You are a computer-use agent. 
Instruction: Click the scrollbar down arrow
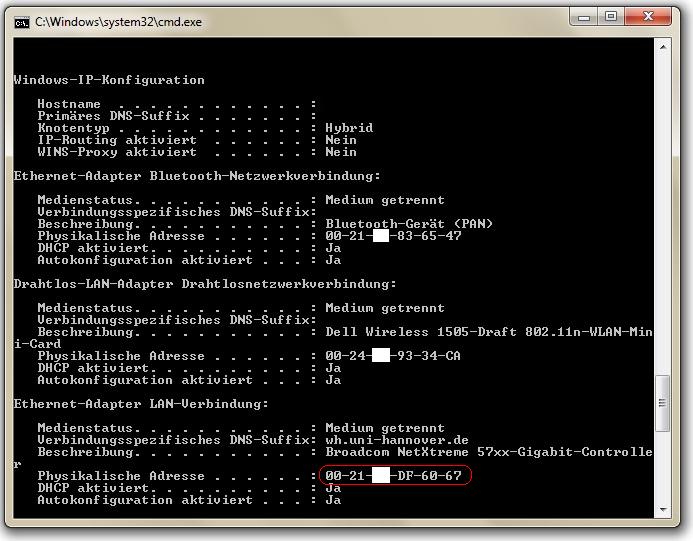click(x=663, y=510)
